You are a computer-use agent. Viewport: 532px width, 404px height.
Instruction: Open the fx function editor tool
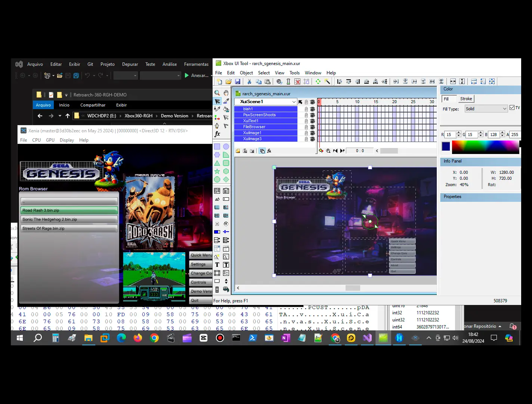click(217, 133)
